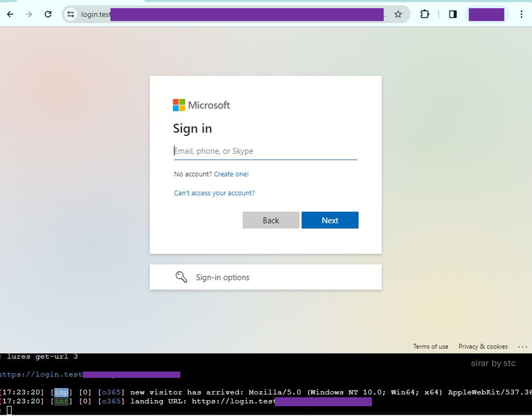Click terminal line "landing URL"
The width and height of the screenshot is (532, 416).
point(186,401)
